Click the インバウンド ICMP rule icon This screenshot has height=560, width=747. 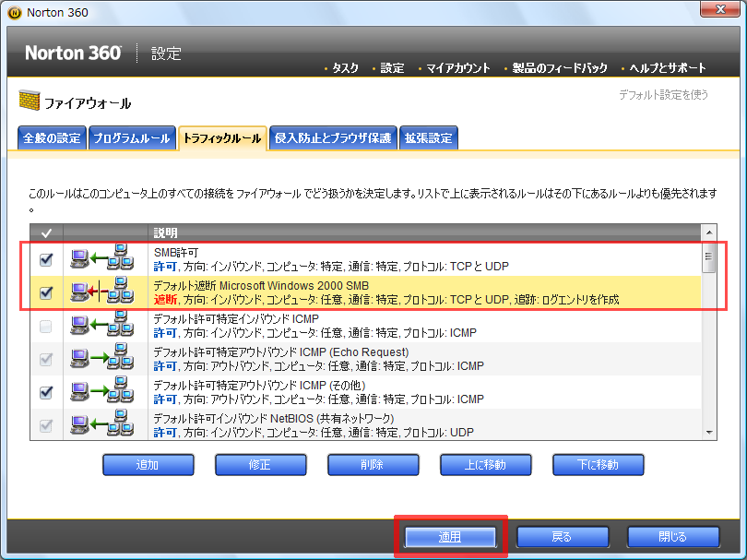point(101,326)
